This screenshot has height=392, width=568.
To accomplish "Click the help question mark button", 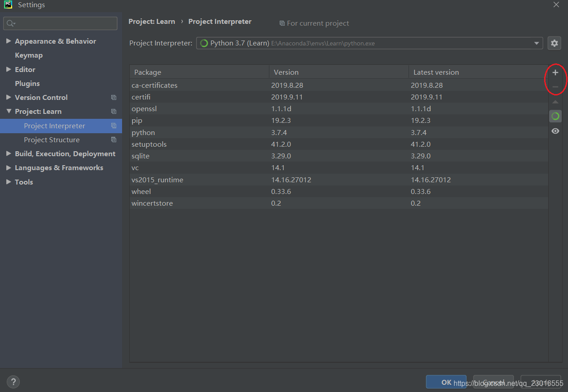I will [13, 382].
